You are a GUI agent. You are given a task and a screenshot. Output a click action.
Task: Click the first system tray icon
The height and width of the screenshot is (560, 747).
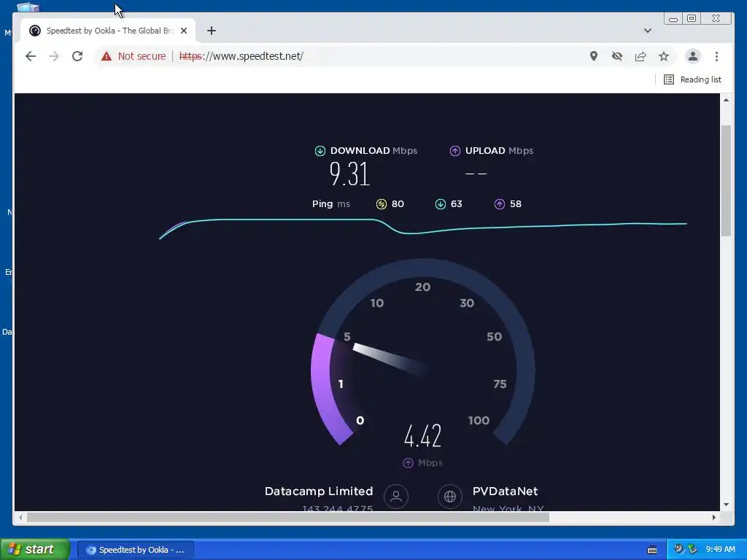679,550
